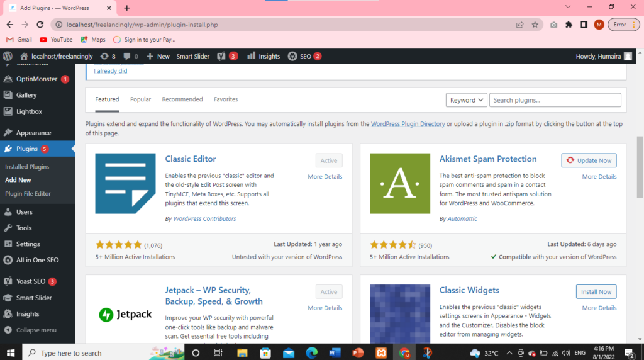Click the Windows Start button
The height and width of the screenshot is (360, 644).
click(x=11, y=353)
